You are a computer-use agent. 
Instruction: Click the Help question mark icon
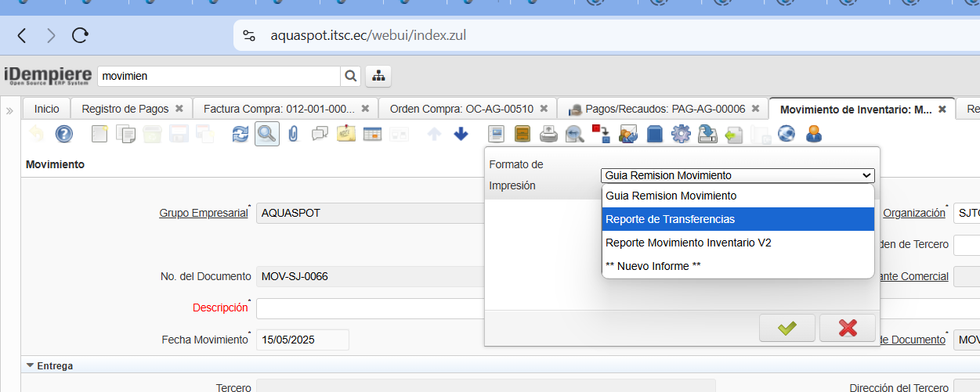pos(63,134)
